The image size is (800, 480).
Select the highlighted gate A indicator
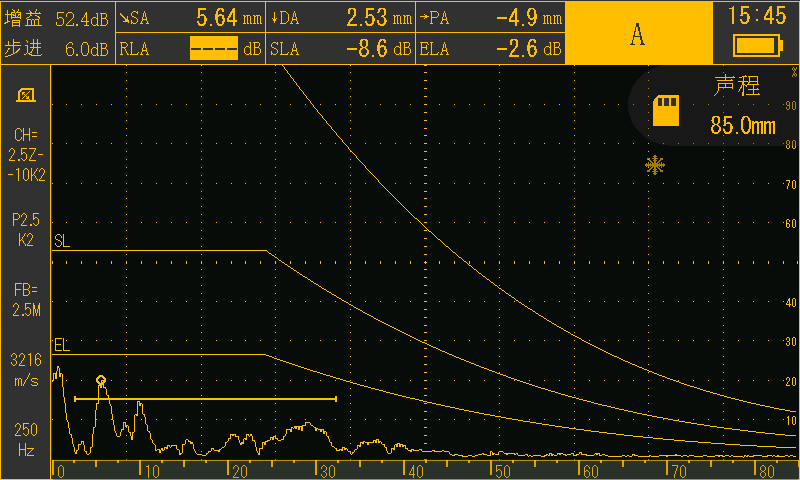point(638,33)
